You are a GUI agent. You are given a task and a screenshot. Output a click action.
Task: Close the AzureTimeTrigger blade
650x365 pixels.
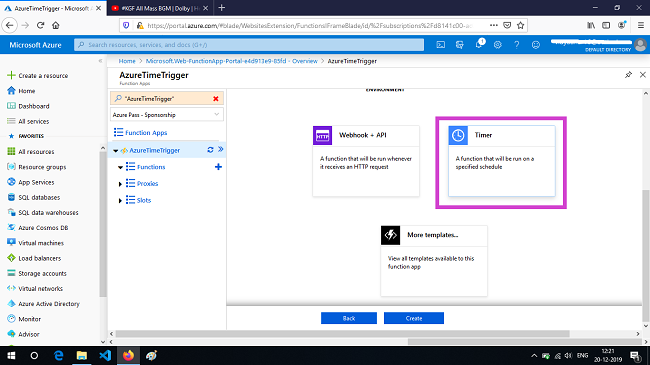(x=643, y=75)
